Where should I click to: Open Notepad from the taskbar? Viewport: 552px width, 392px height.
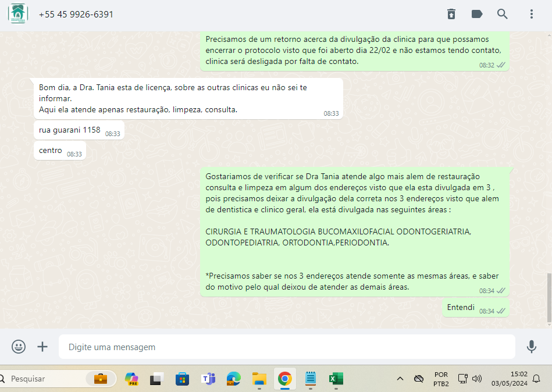point(311,379)
